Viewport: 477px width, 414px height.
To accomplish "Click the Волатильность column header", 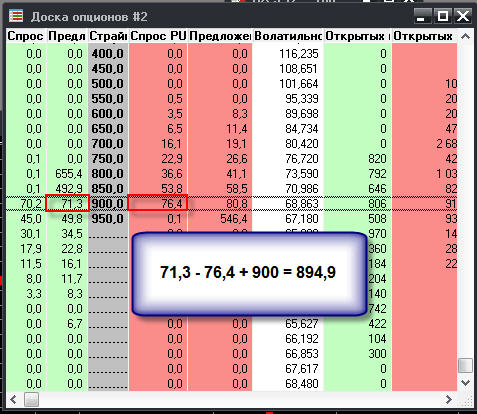I will [288, 36].
